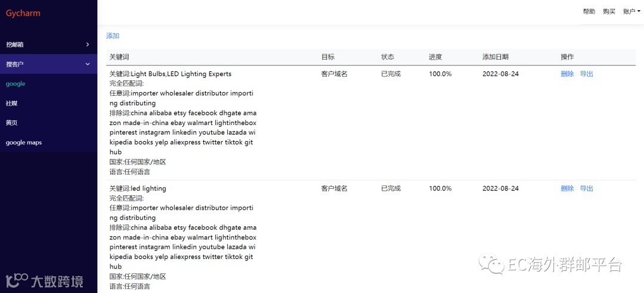Click the Gycharm logo
The width and height of the screenshot is (644, 293).
23,13
